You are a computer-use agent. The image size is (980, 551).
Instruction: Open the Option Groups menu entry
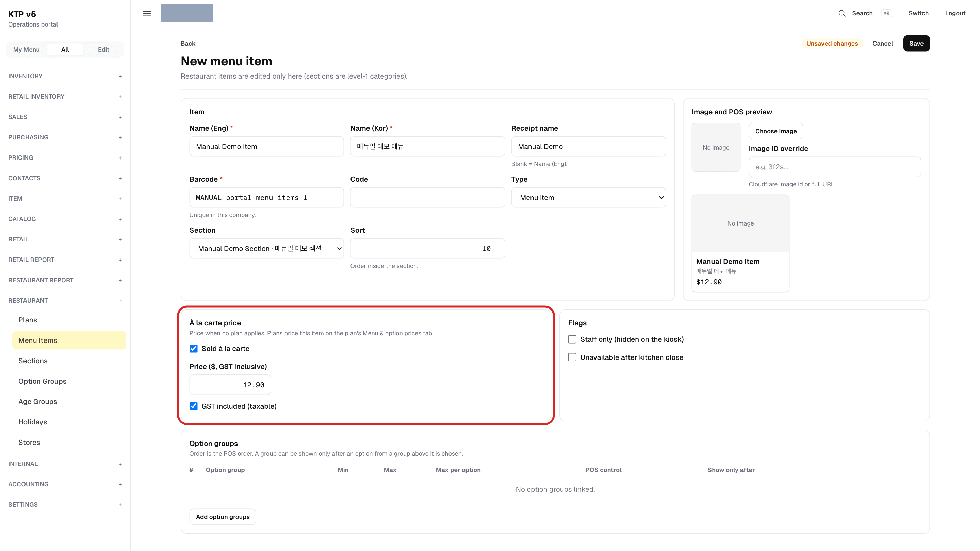click(x=69, y=381)
